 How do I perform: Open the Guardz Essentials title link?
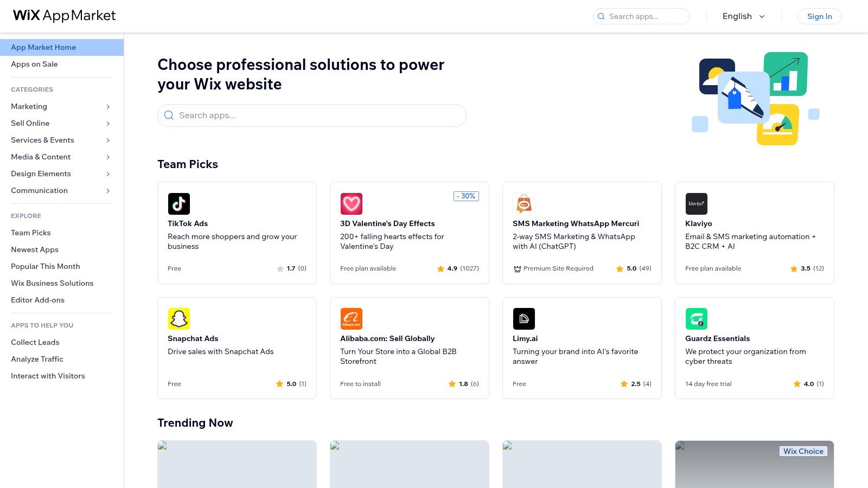tap(717, 338)
